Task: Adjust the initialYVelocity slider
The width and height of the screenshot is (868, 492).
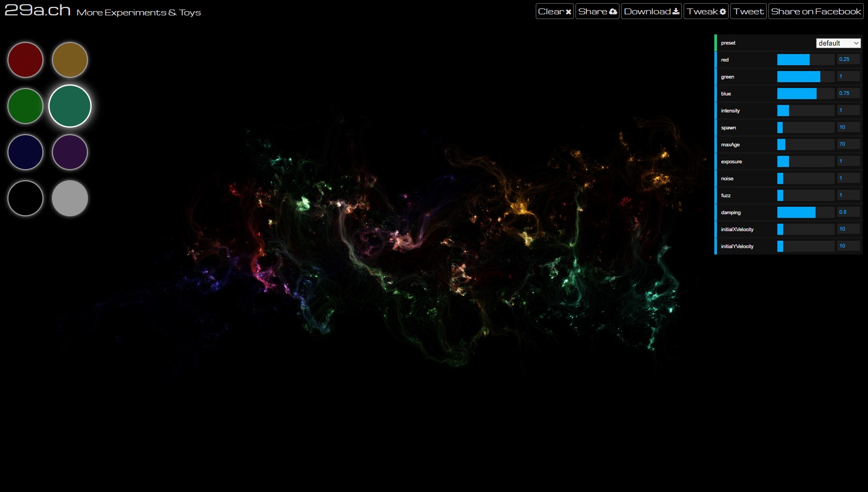Action: [x=806, y=247]
